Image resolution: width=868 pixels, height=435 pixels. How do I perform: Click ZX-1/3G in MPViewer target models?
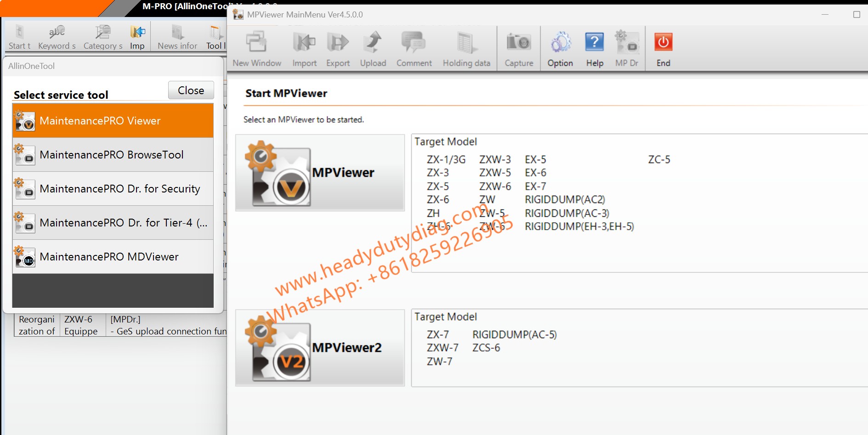[x=446, y=159]
